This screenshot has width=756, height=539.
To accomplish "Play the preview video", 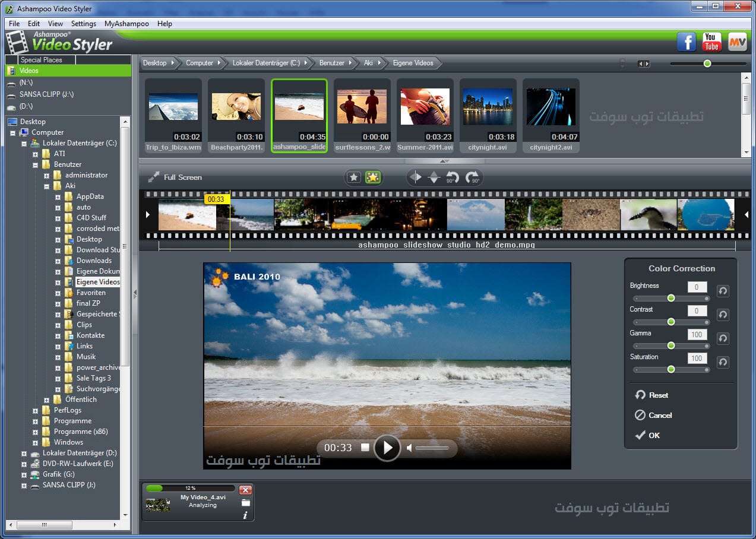I will pyautogui.click(x=387, y=447).
